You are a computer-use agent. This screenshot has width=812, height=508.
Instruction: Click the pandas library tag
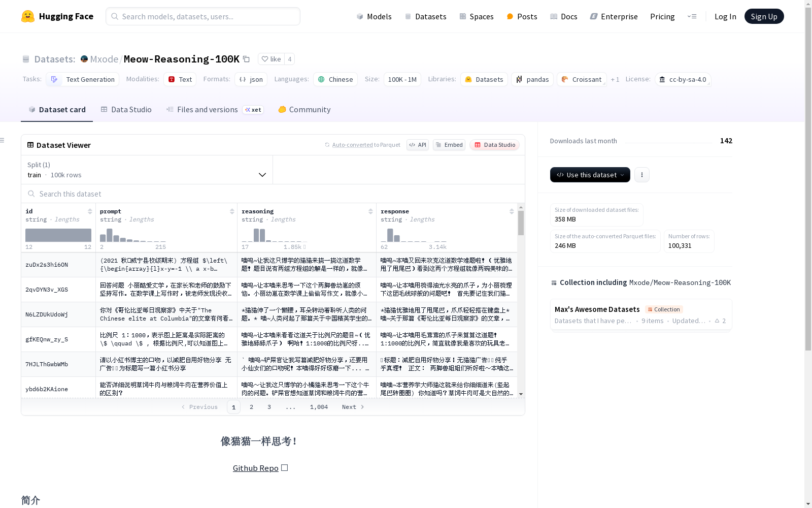[x=532, y=79]
